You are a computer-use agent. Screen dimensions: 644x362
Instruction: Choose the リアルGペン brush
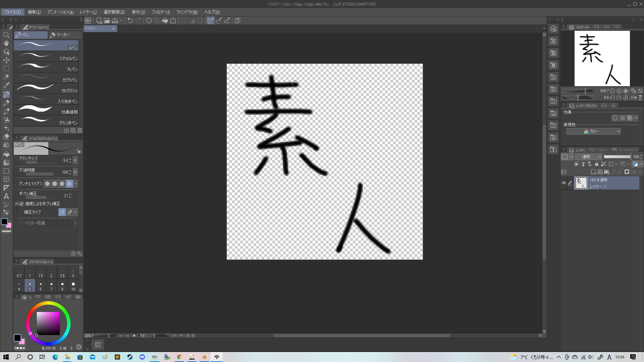point(46,56)
